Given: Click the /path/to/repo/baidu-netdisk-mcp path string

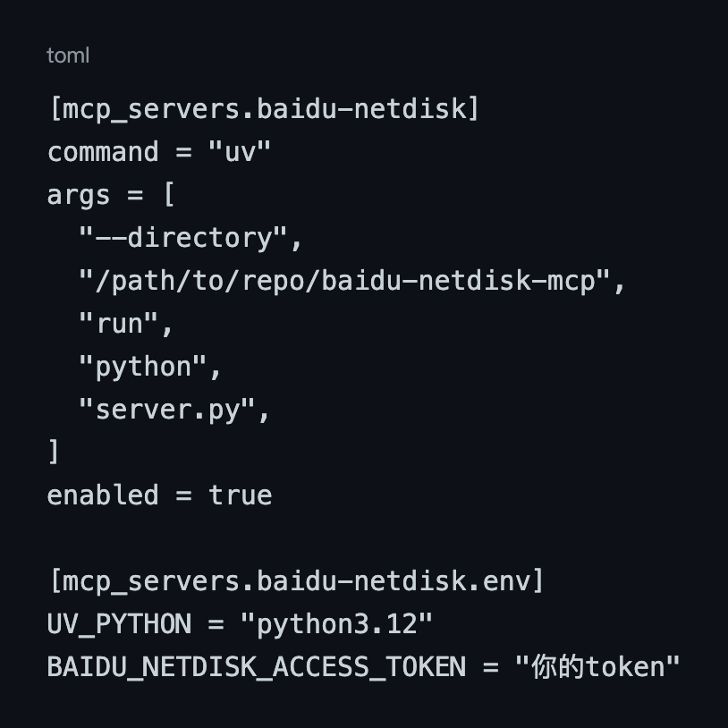Looking at the screenshot, I should (x=345, y=281).
